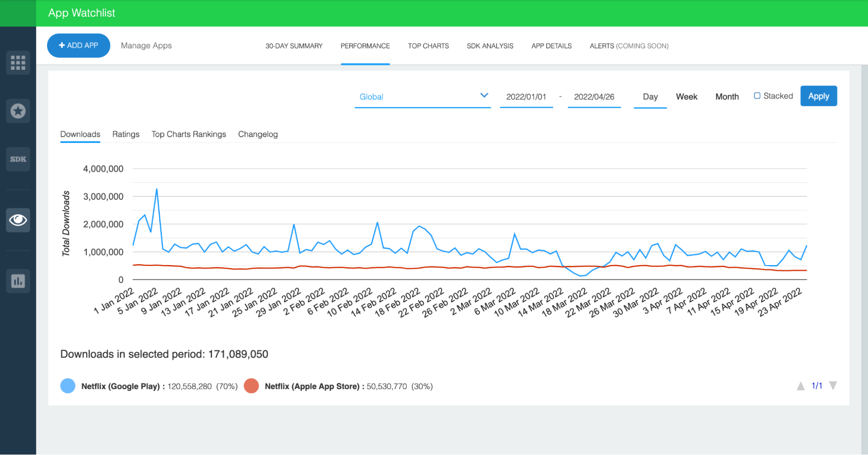View the Changelog sub-tab
868x455 pixels.
(x=258, y=134)
